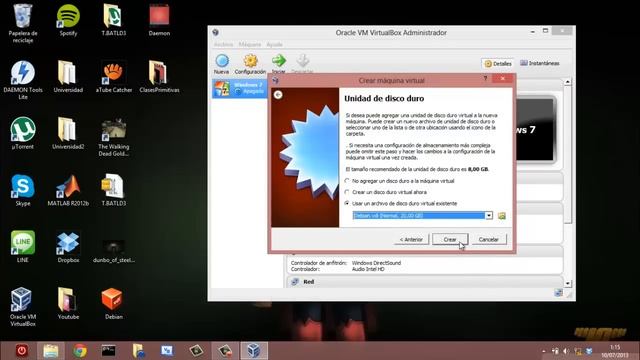
Task: Show hidden icons arrow in system tray
Action: [x=543, y=351]
